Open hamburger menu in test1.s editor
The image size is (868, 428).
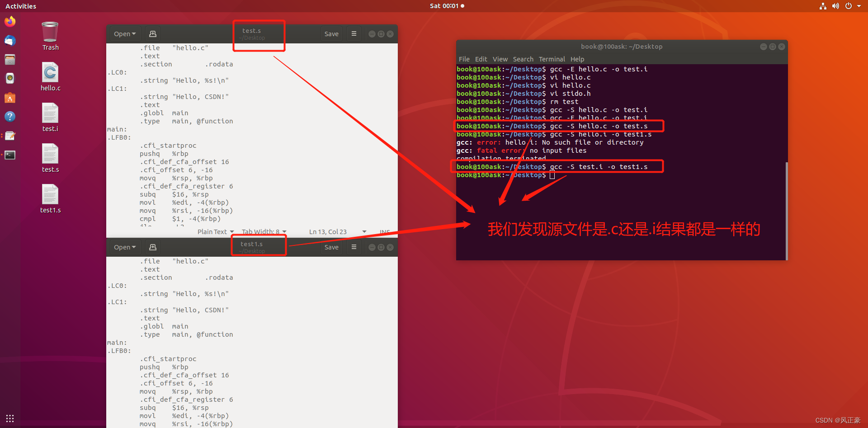pos(354,247)
